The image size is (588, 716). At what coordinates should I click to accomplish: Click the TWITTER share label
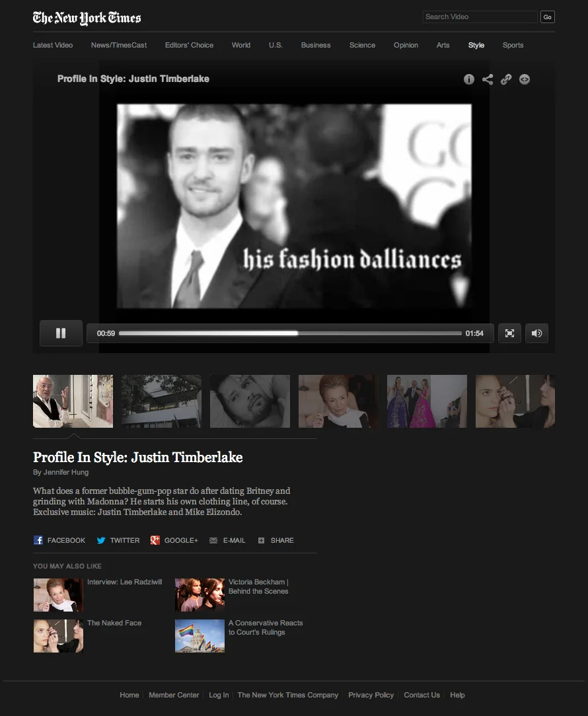point(124,540)
